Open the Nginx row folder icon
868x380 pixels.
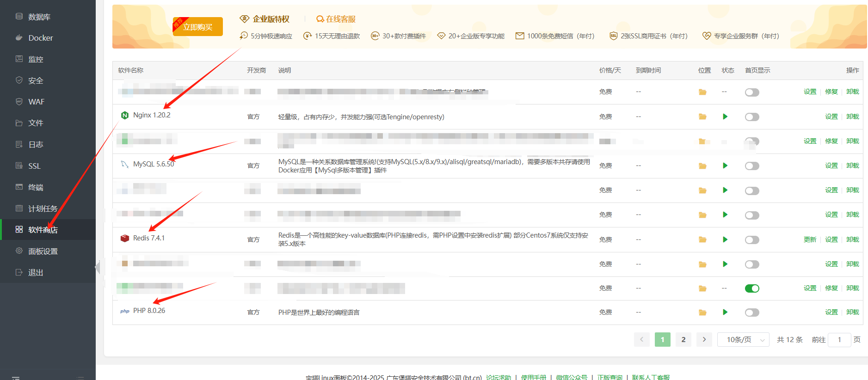click(702, 116)
